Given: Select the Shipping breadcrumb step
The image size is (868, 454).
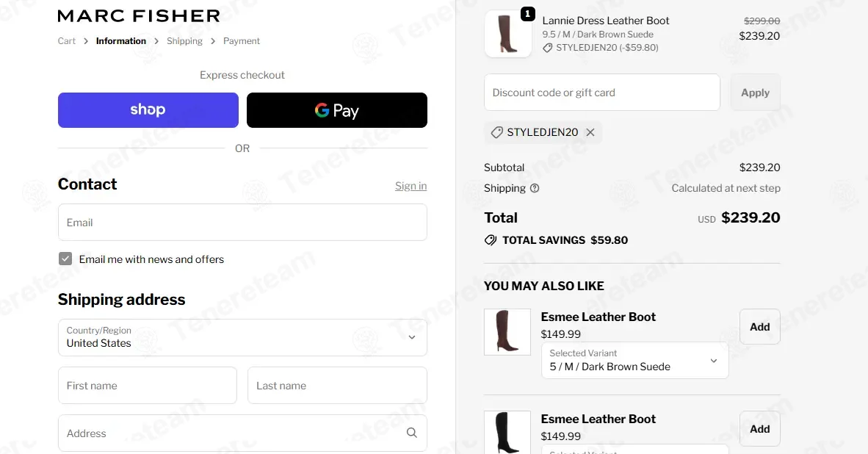Looking at the screenshot, I should [x=184, y=41].
